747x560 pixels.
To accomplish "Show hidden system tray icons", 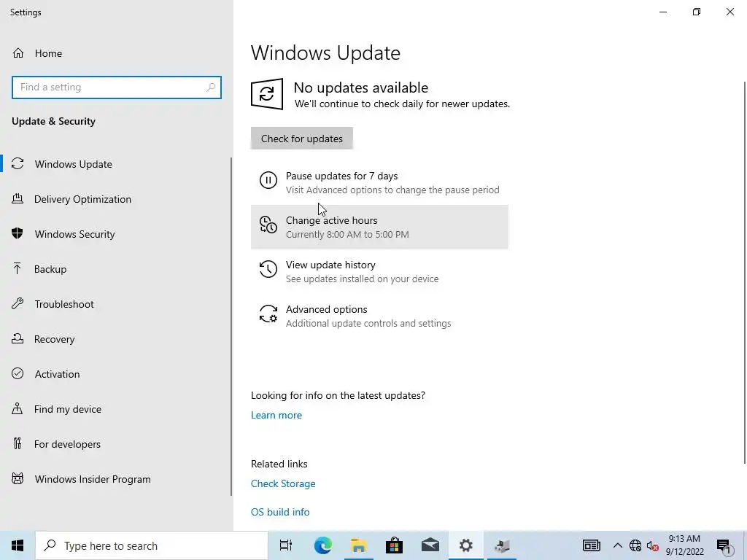I will click(x=617, y=545).
